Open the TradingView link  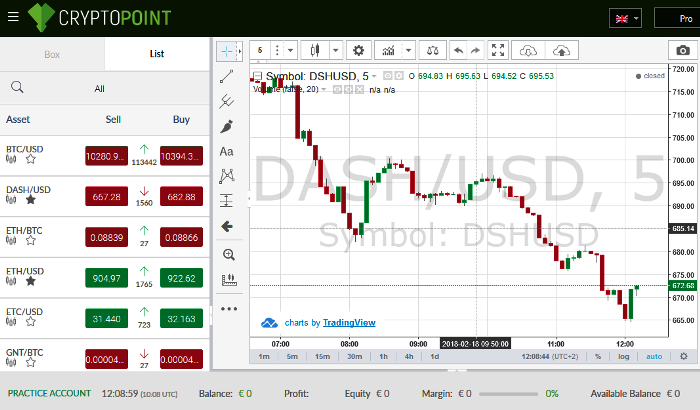(349, 322)
